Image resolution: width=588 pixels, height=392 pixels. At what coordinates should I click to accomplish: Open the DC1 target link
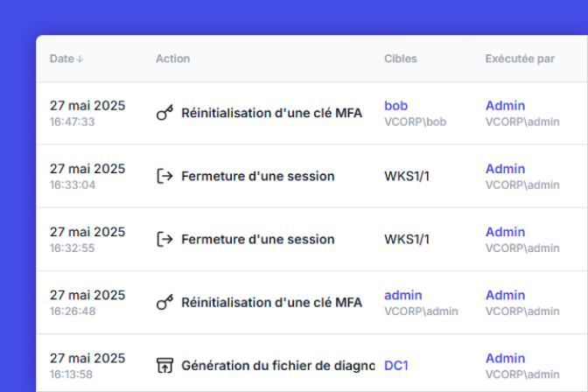[x=396, y=366]
